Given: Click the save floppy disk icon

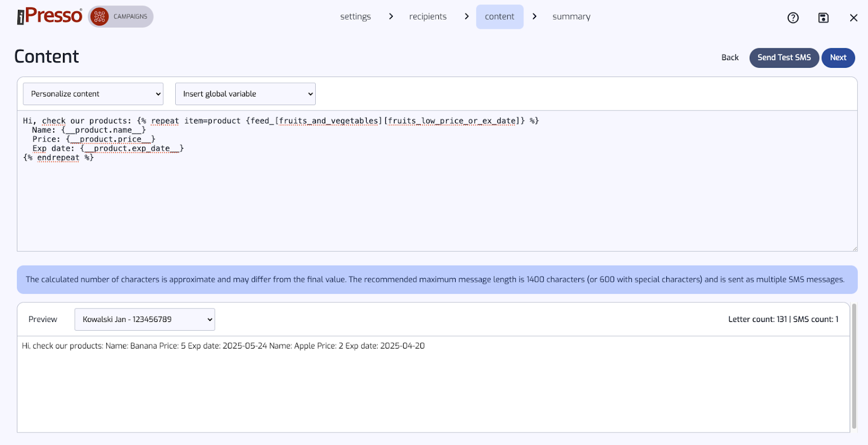Looking at the screenshot, I should 823,18.
